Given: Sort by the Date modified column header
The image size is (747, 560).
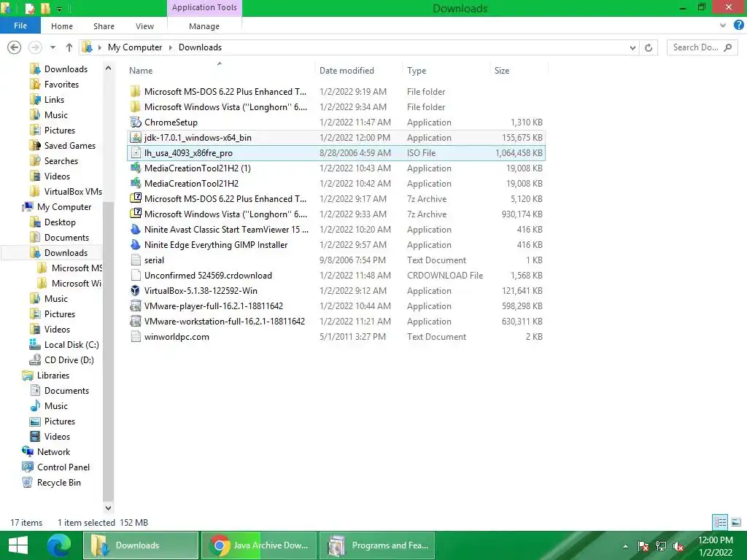Looking at the screenshot, I should pos(347,71).
